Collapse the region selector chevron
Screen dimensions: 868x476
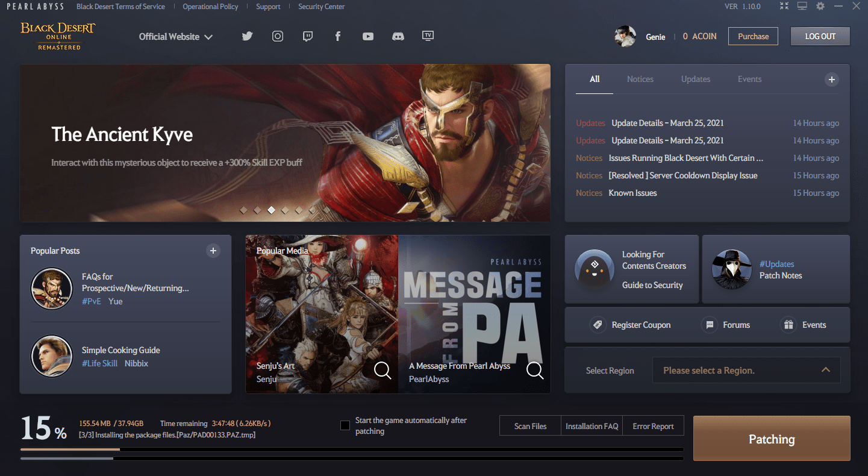825,370
